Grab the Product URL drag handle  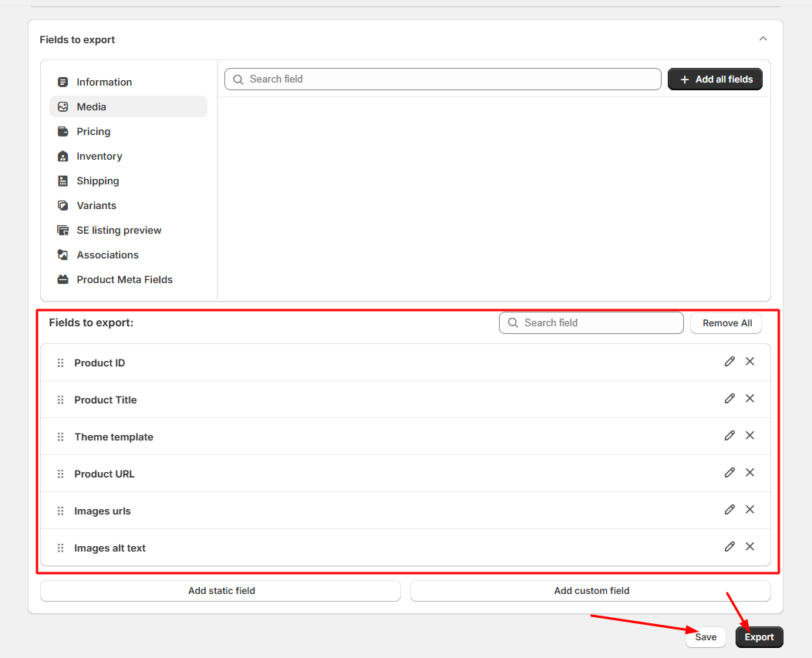coord(61,474)
